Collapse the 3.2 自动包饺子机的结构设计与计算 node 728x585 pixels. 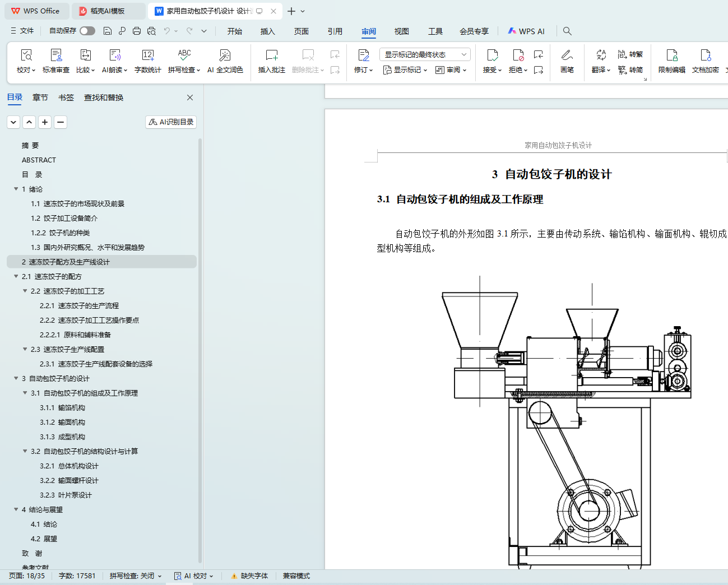[x=25, y=452]
